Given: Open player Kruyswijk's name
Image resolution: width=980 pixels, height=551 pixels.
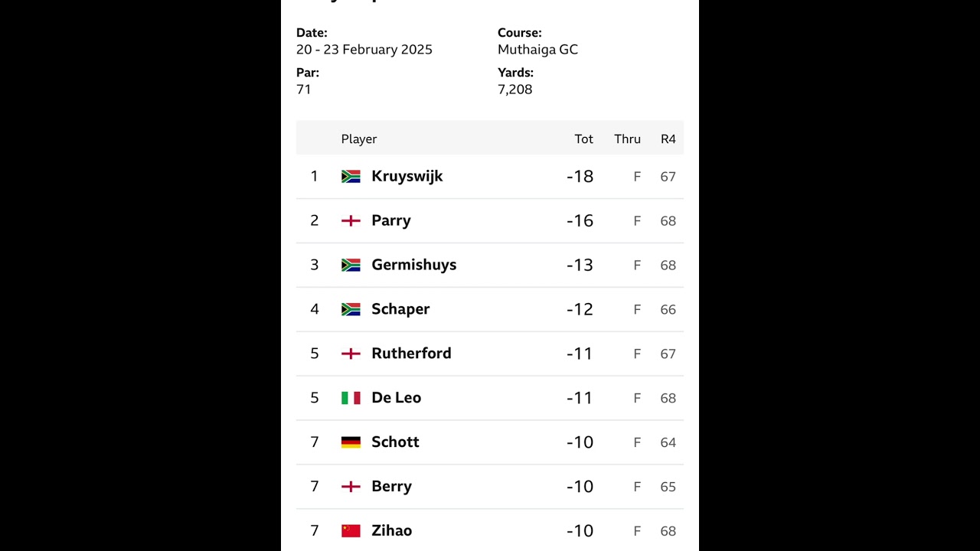Looking at the screenshot, I should click(407, 176).
